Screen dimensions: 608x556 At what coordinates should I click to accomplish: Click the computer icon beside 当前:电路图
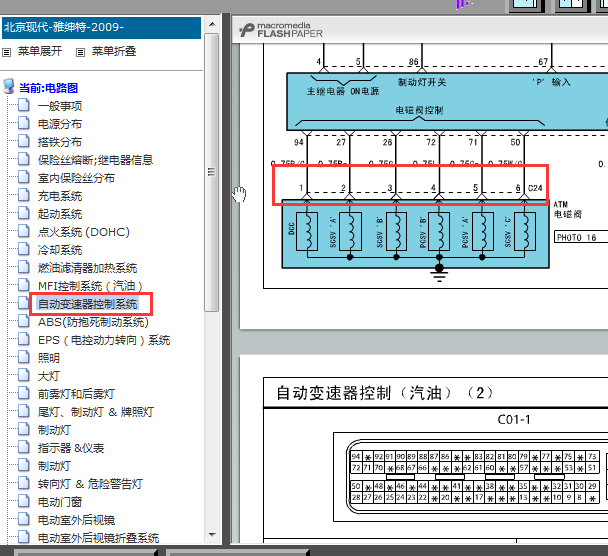point(9,86)
